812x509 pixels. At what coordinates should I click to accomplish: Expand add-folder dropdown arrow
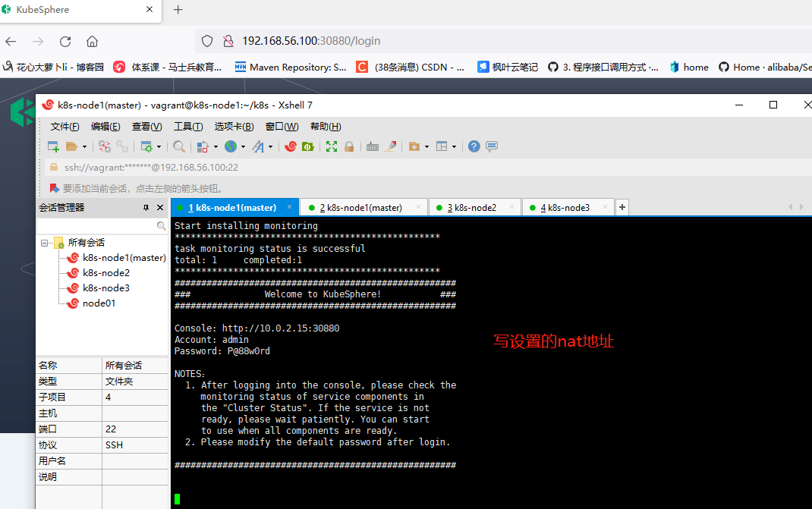[x=426, y=147]
